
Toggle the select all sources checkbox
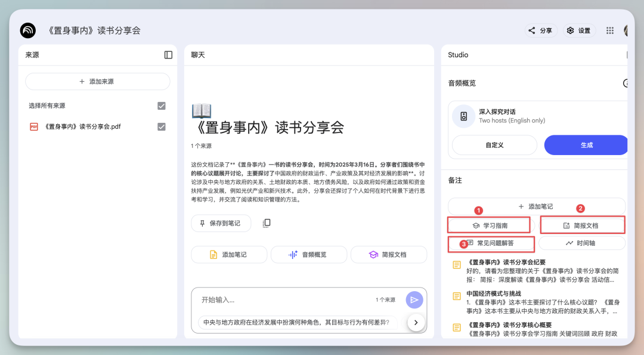tap(162, 106)
